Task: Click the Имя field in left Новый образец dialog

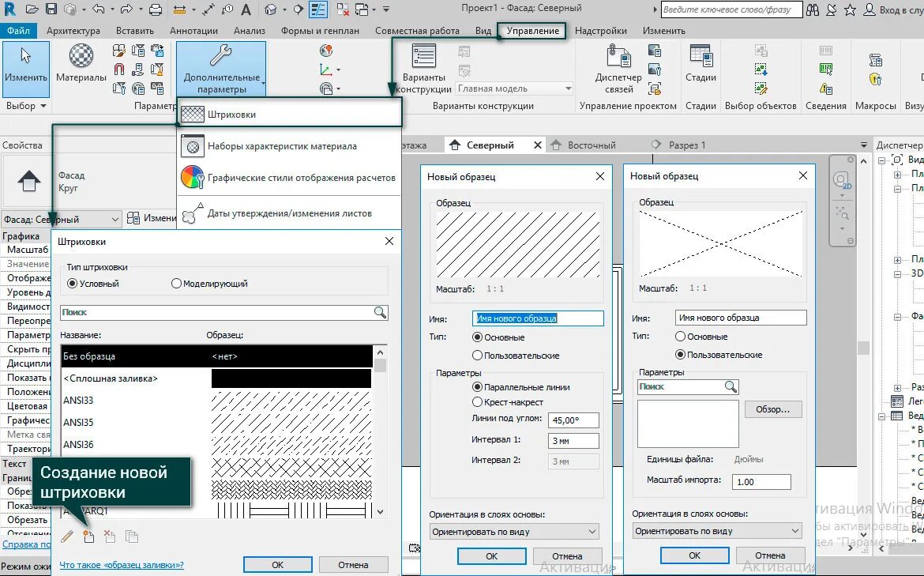Action: (538, 318)
